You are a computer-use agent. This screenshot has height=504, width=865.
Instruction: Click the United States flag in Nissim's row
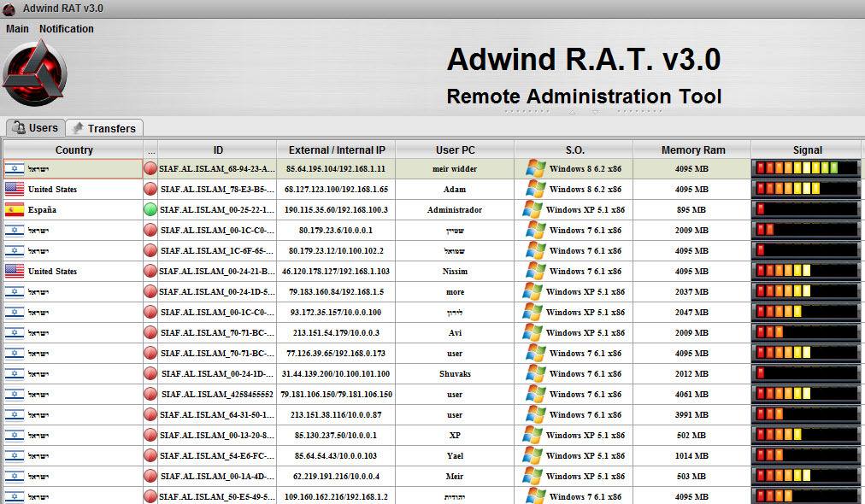[15, 272]
